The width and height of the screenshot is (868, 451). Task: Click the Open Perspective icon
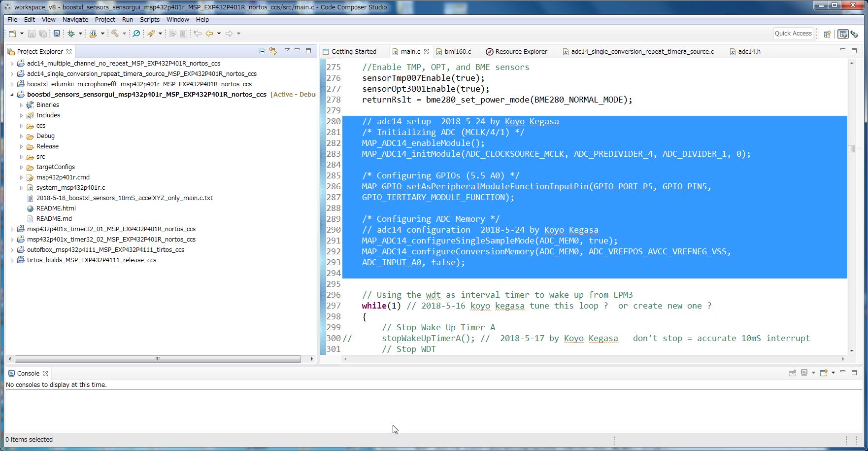(x=828, y=34)
